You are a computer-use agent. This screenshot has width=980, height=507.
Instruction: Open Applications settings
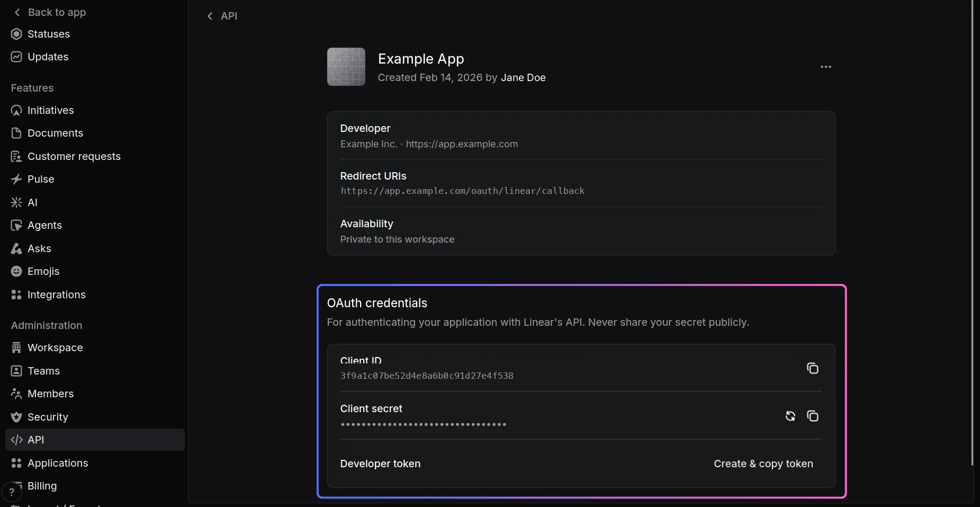click(95, 463)
